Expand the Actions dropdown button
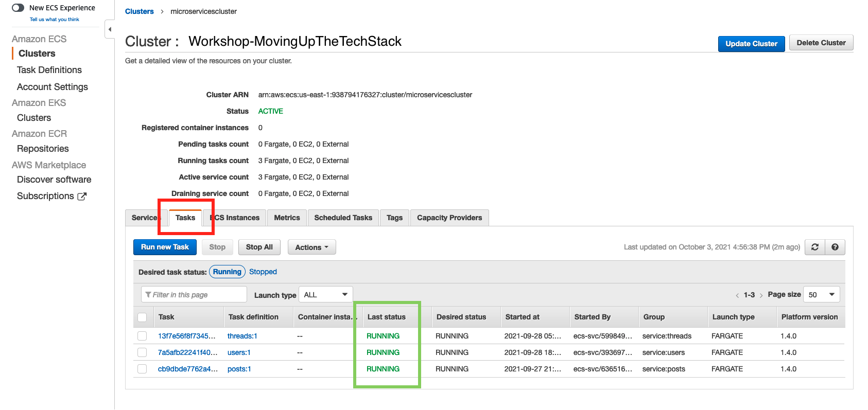The width and height of the screenshot is (868, 410). (312, 247)
